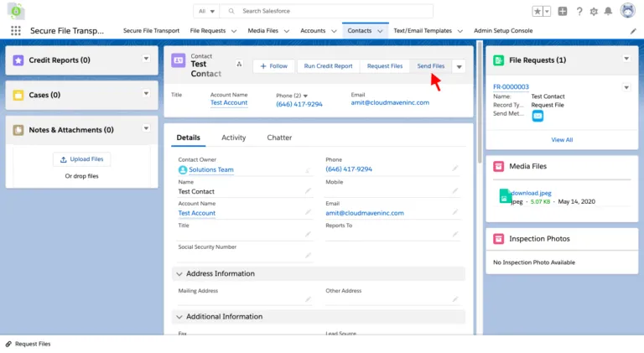Open the Help question mark icon

pyautogui.click(x=579, y=12)
